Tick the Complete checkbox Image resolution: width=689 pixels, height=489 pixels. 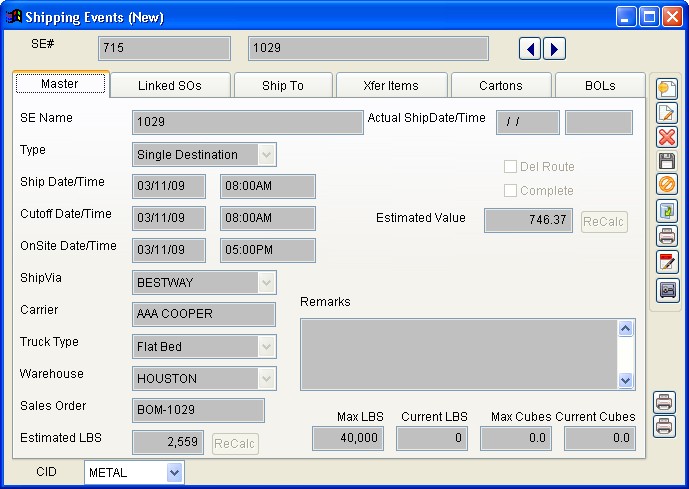click(510, 191)
